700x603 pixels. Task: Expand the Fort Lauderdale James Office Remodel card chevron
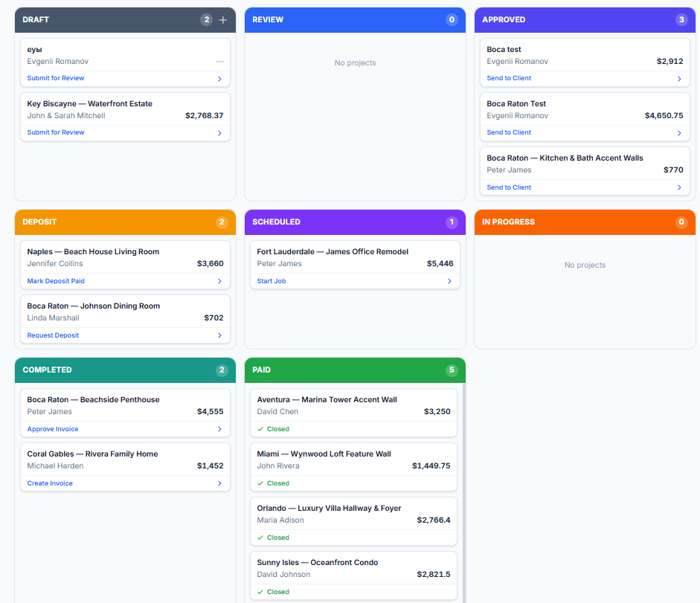pos(449,280)
